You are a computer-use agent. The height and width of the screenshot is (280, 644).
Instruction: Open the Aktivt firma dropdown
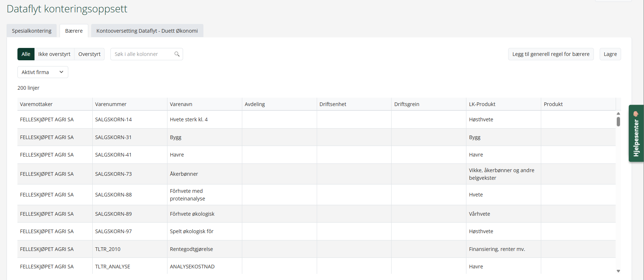coord(42,72)
